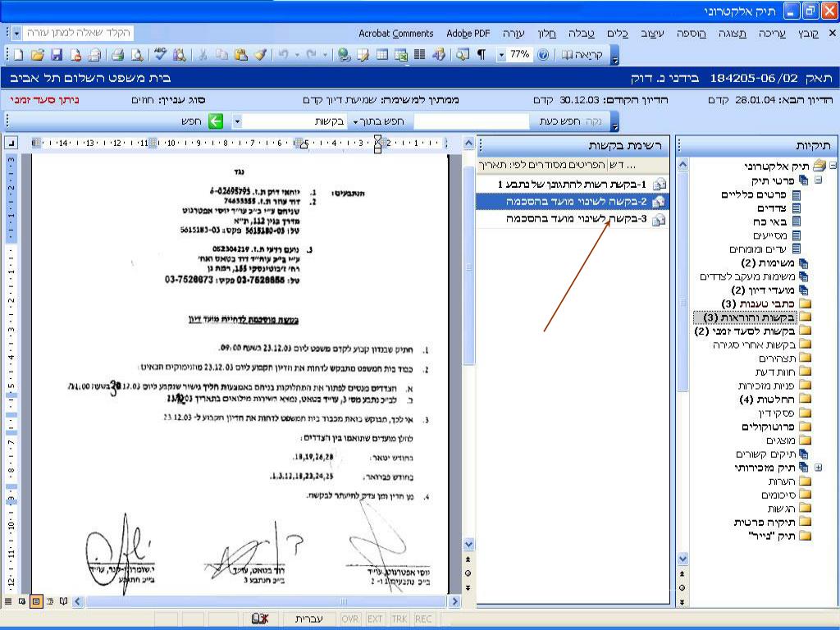Screen dimensions: 840x630
Task: Open the פרוטוקולים folder
Action: click(776, 427)
